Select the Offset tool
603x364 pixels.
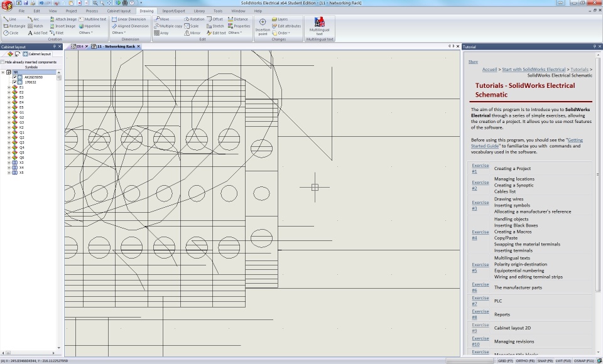tap(215, 19)
